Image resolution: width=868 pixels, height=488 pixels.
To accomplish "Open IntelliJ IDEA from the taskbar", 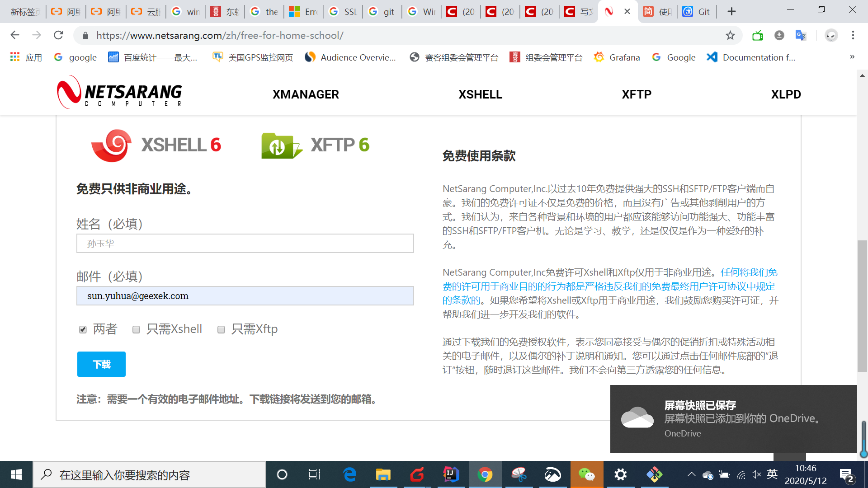I will pos(451,474).
